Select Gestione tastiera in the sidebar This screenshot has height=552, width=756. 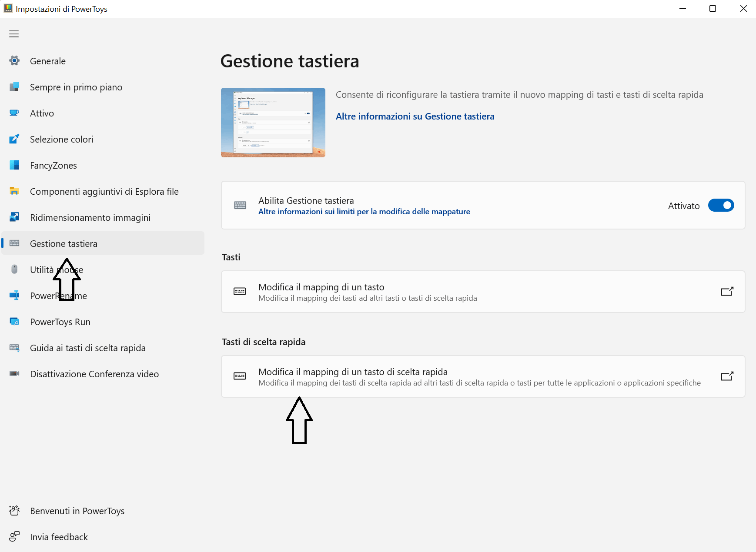(x=103, y=243)
